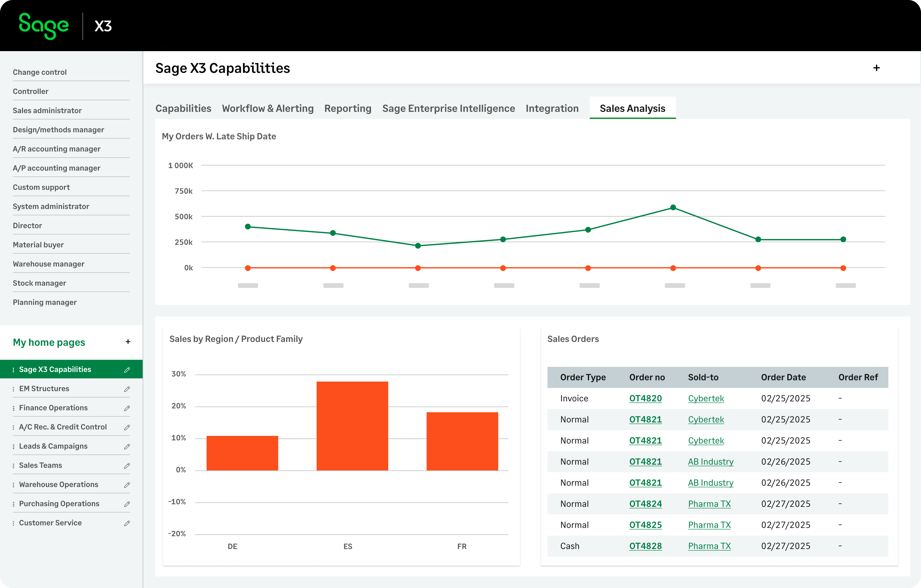Click the Order Date column header
This screenshot has height=588, width=921.
click(x=783, y=377)
